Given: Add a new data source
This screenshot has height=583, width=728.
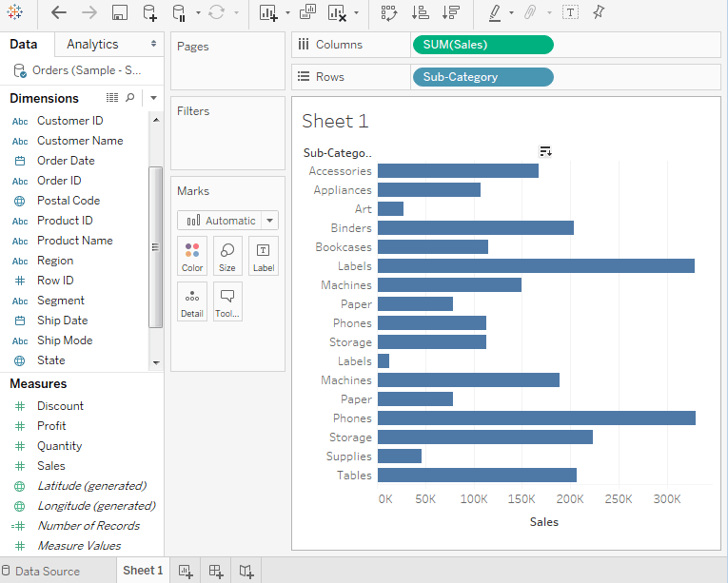Looking at the screenshot, I should [150, 12].
